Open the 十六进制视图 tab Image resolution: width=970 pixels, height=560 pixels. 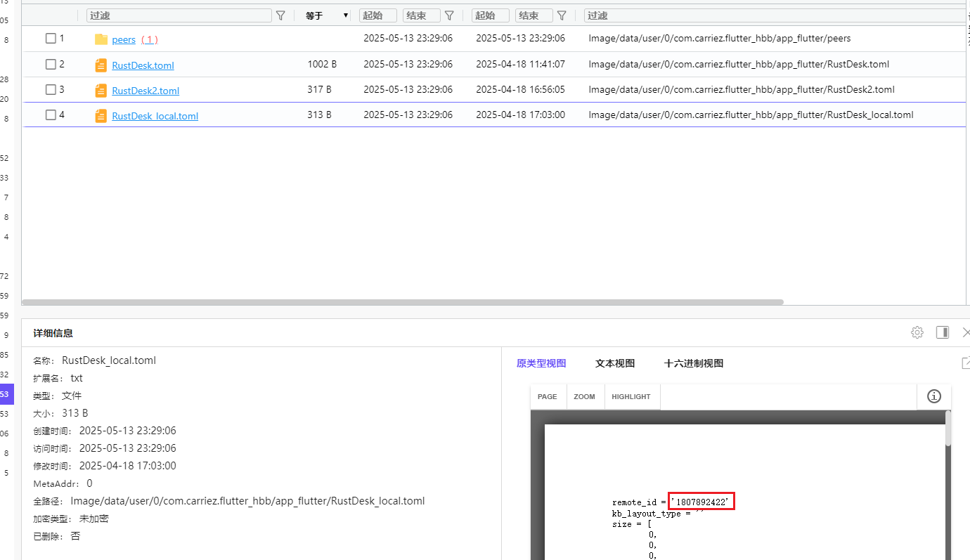[x=694, y=363]
